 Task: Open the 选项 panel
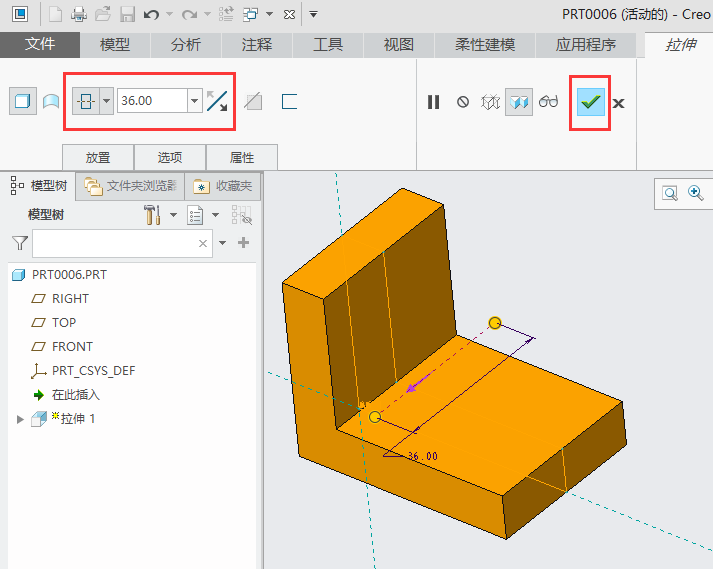[170, 157]
